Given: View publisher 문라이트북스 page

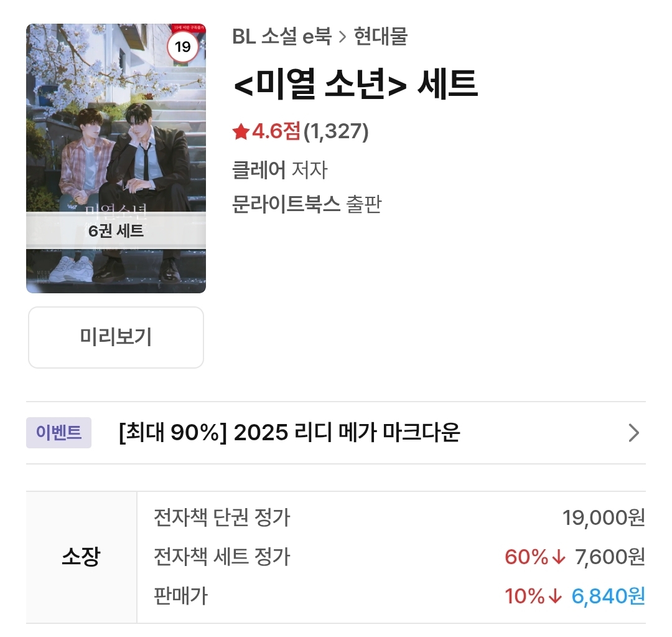Looking at the screenshot, I should pos(286,204).
